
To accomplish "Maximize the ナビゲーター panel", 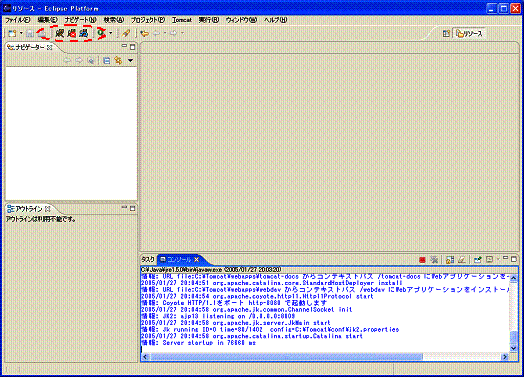I will [133, 47].
